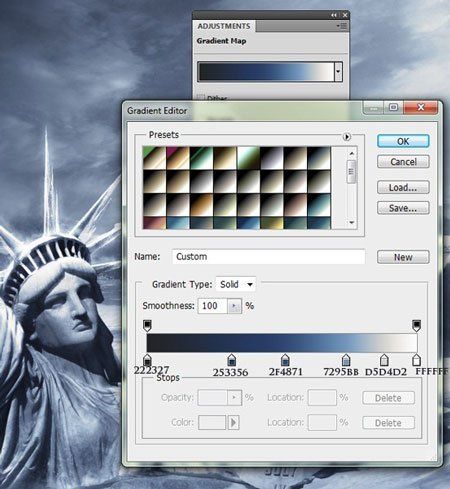Open the Load... gradients dialog
450x489 pixels.
(403, 187)
